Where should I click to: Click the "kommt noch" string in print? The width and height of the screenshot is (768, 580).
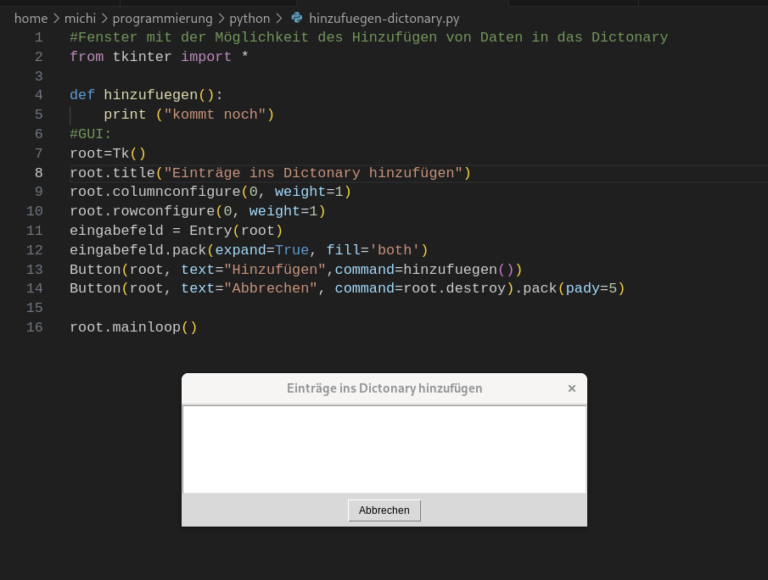click(x=215, y=115)
